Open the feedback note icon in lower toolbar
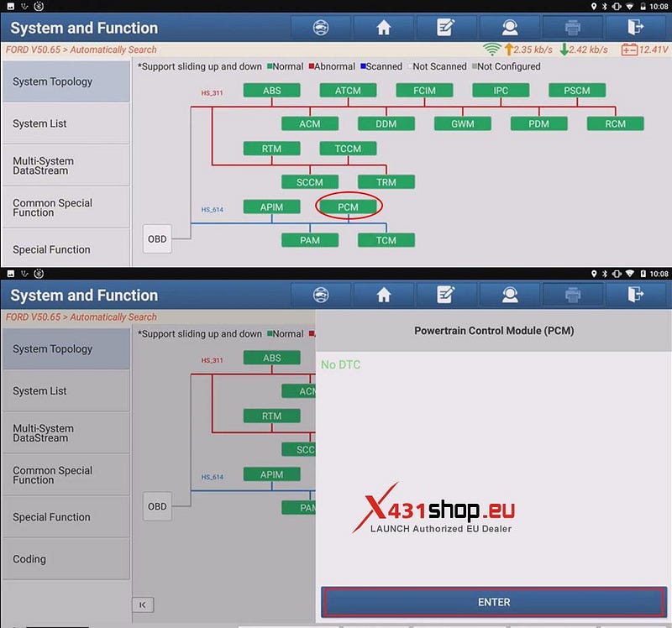Screen dimensions: 672x628 (x=446, y=295)
